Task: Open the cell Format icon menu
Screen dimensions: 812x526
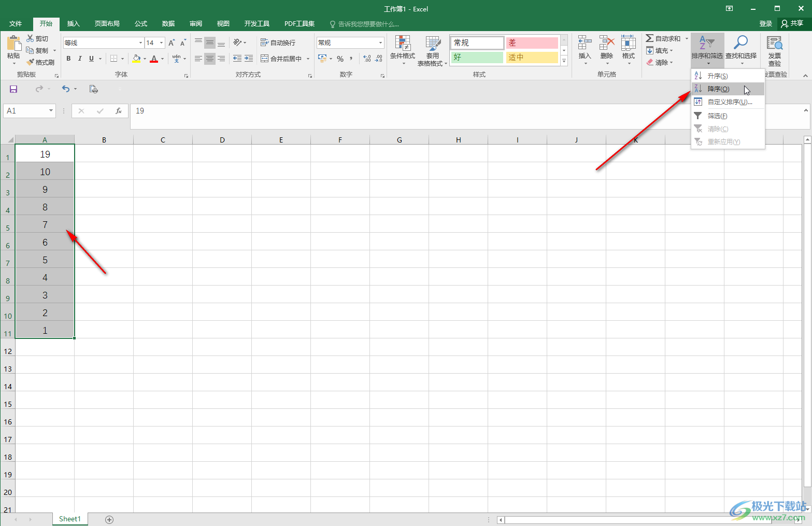Action: coord(629,43)
